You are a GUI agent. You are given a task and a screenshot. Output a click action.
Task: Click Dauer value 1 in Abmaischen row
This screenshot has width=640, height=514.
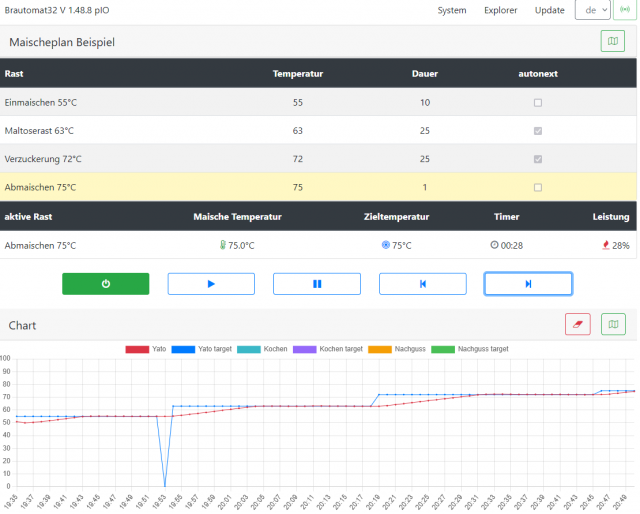pos(425,187)
